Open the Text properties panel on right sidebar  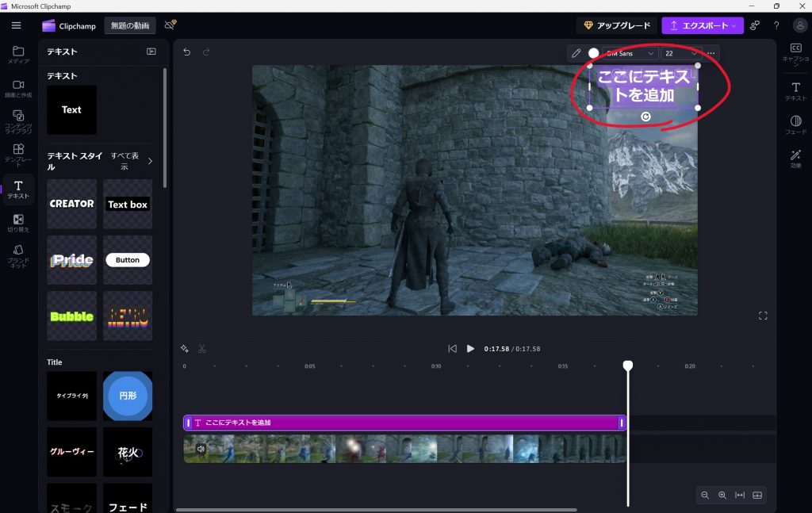coord(796,91)
